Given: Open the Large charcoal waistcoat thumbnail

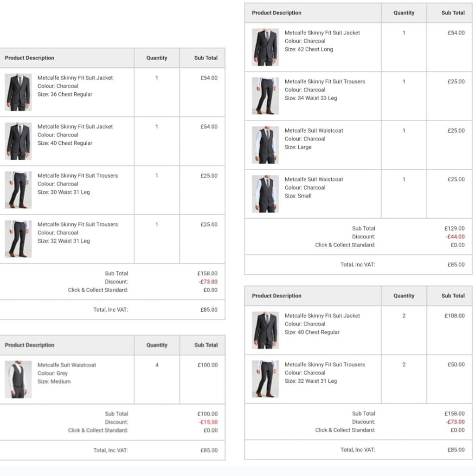Looking at the screenshot, I should click(266, 145).
